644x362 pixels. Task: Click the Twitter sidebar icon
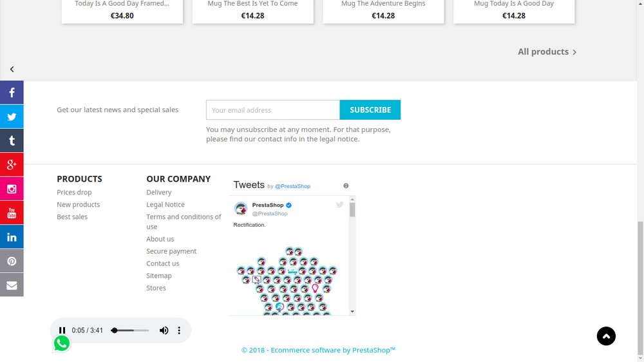[x=12, y=117]
